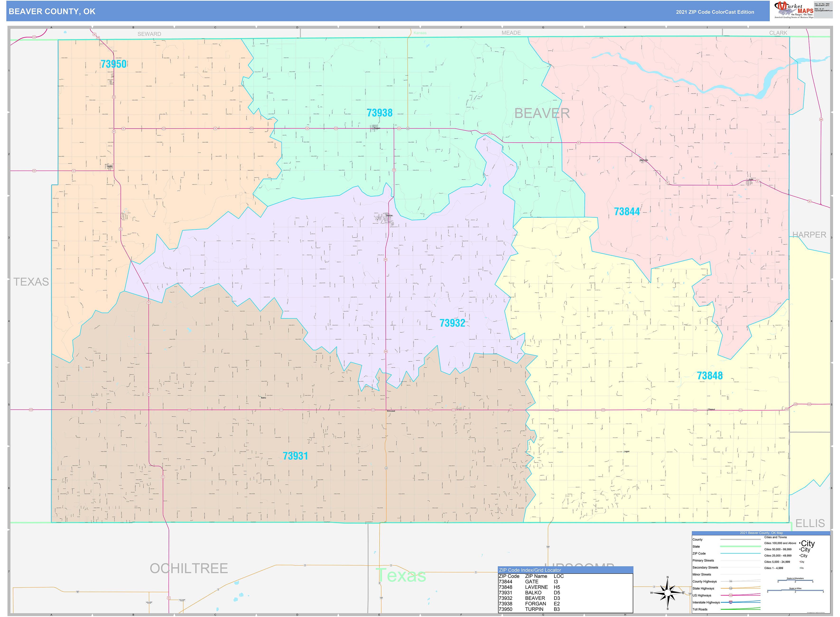Click the compass rose symbol
This screenshot has height=617, width=840.
point(668,593)
